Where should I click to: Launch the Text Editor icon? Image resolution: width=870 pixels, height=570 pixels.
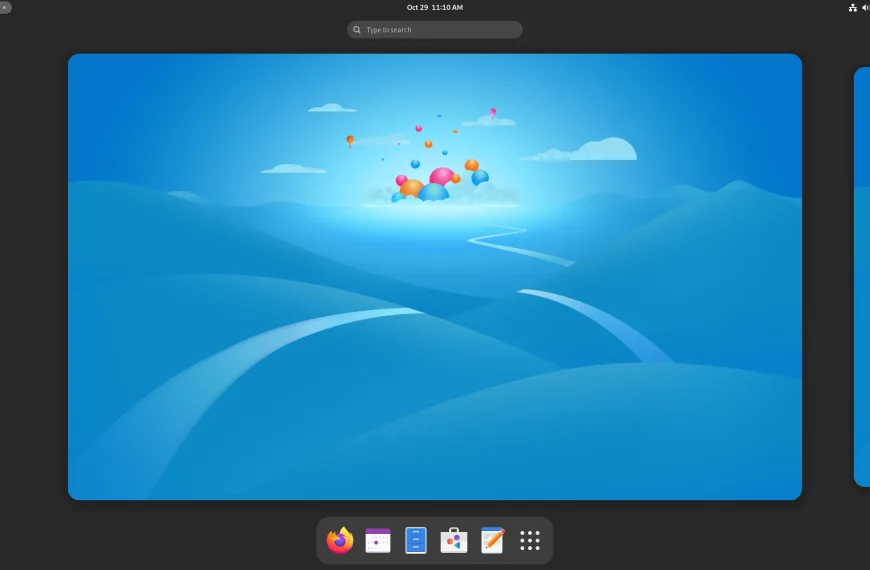[492, 540]
